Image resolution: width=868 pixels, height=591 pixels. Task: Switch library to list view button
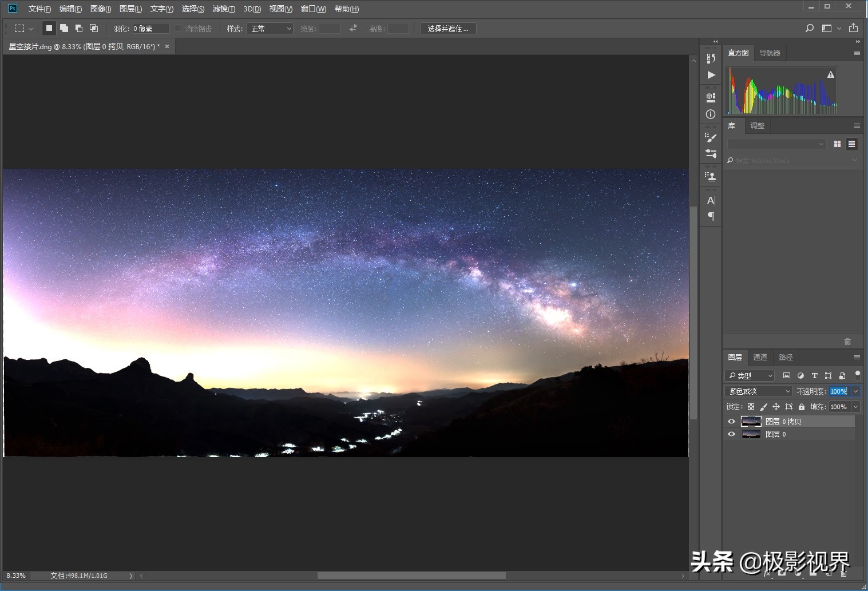pos(851,144)
